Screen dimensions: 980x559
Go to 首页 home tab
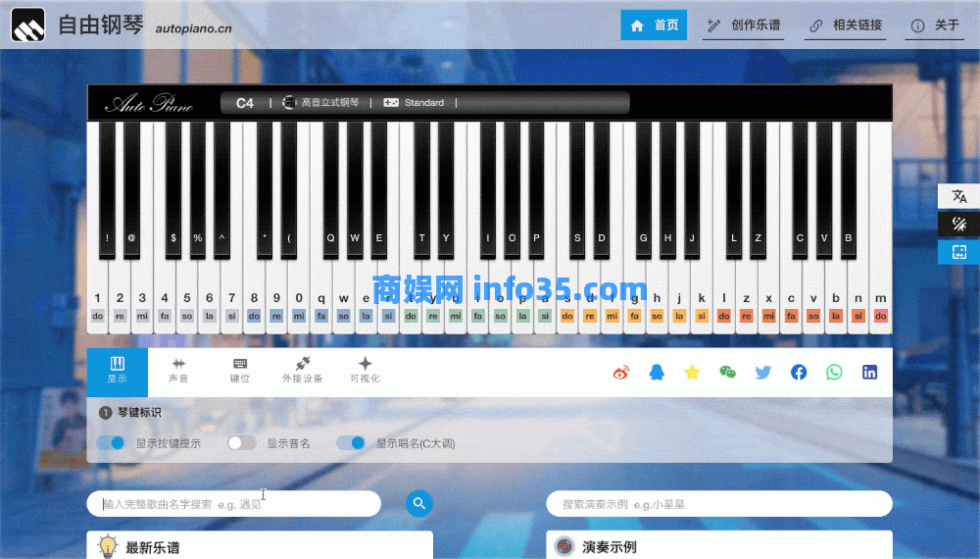[654, 25]
